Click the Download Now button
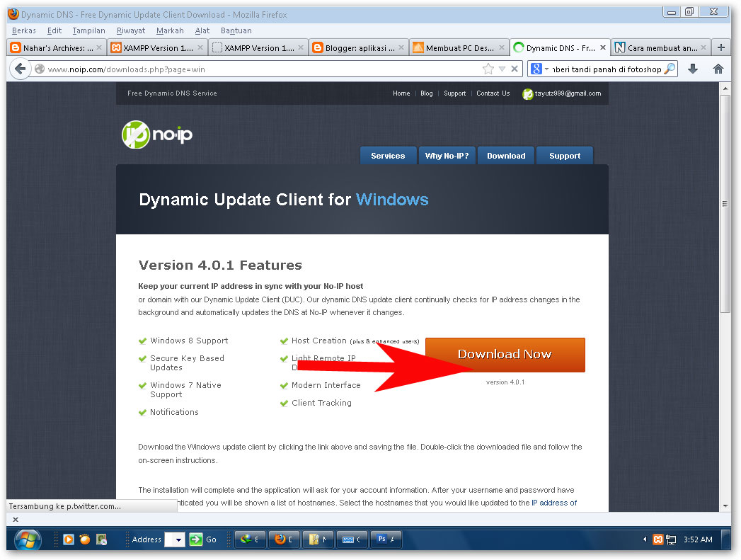The width and height of the screenshot is (741, 560). pyautogui.click(x=505, y=355)
